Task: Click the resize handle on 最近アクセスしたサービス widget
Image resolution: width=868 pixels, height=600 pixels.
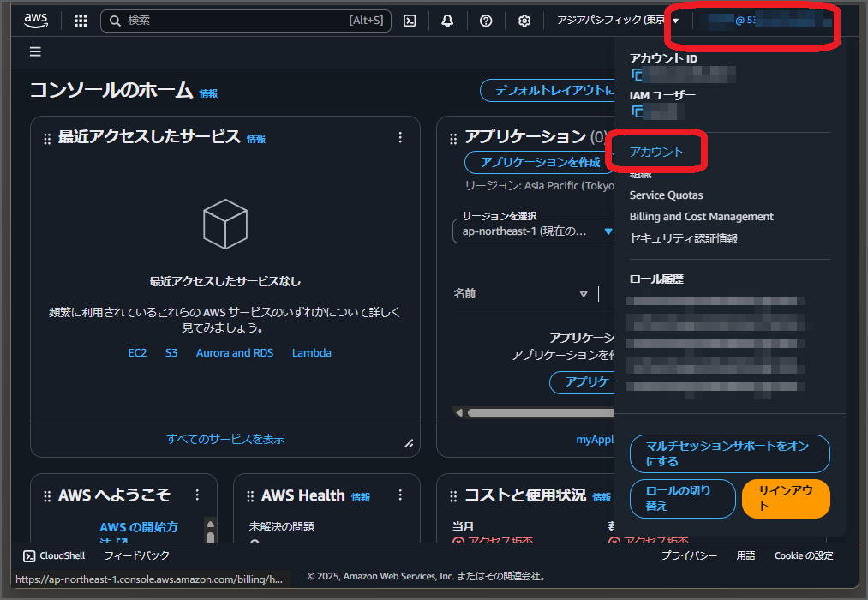Action: [x=409, y=442]
